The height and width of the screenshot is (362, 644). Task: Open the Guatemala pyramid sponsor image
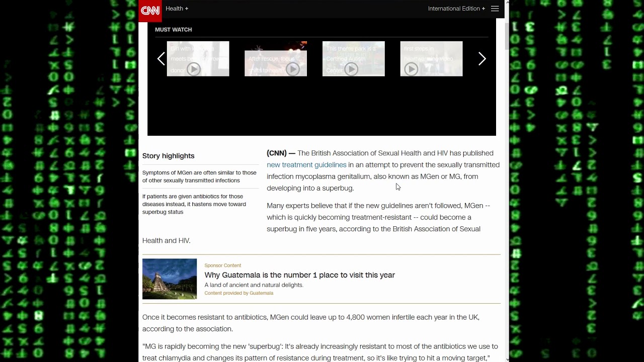(170, 279)
